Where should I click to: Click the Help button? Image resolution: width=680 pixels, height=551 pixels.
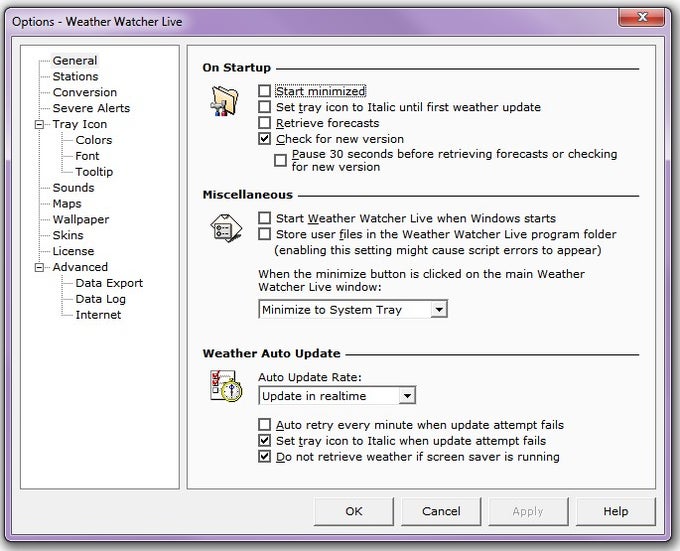(x=616, y=511)
